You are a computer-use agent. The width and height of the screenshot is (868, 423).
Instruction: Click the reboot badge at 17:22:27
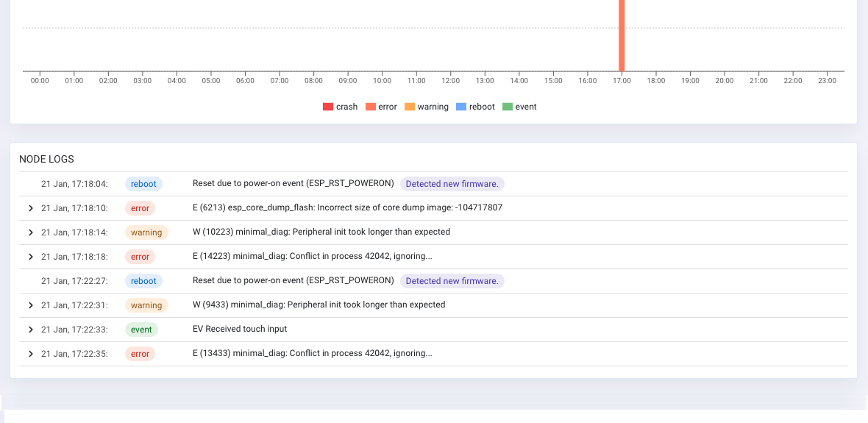(143, 281)
